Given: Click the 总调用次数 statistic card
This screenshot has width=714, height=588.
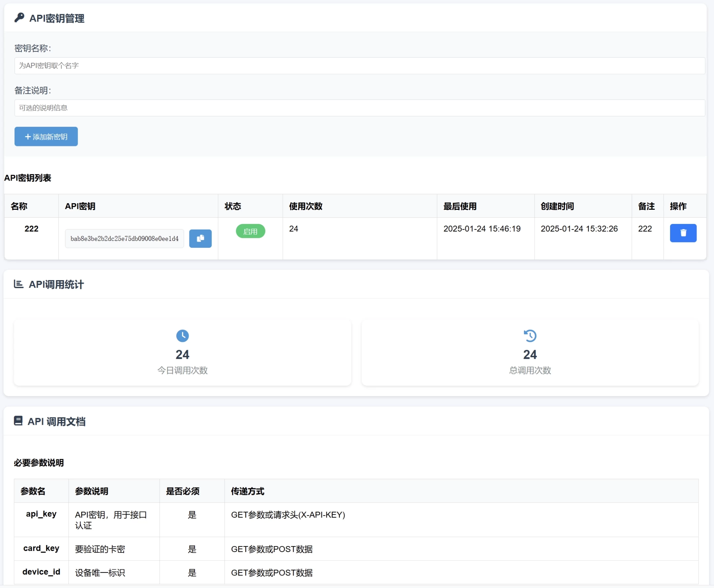Looking at the screenshot, I should (x=530, y=352).
